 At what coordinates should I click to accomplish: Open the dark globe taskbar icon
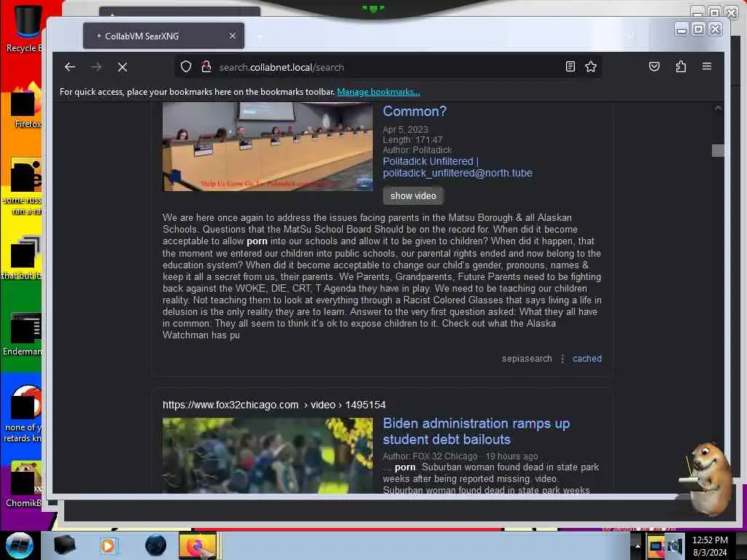(156, 545)
